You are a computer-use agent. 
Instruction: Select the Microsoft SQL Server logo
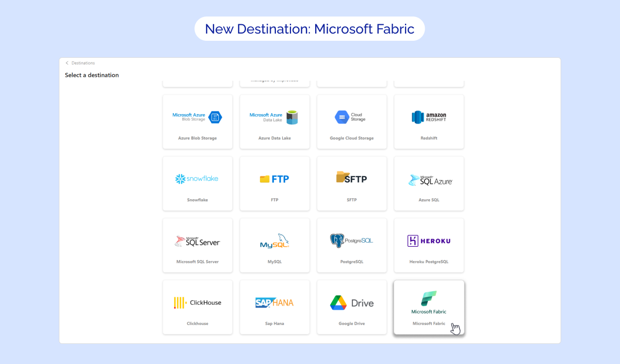coord(197,241)
